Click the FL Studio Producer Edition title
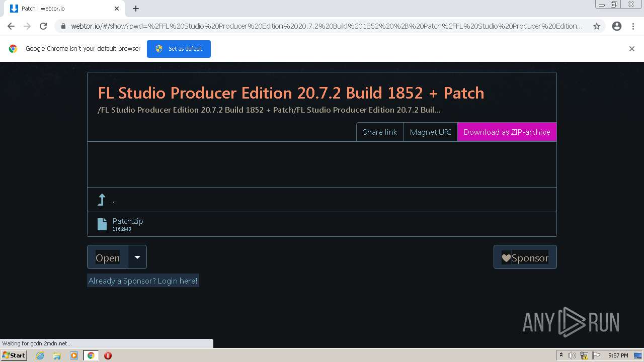Viewport: 644px width, 362px height. click(291, 93)
